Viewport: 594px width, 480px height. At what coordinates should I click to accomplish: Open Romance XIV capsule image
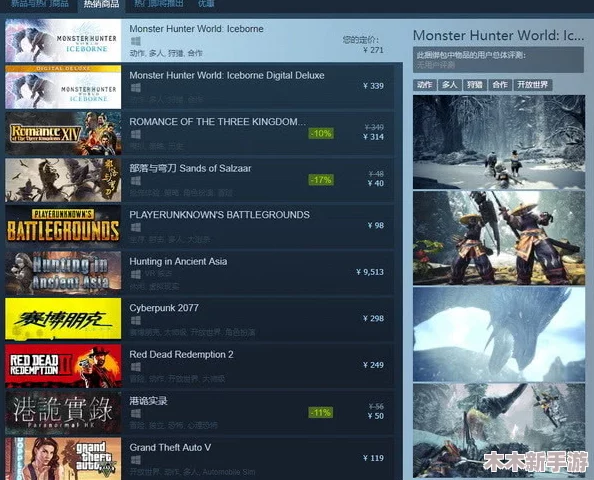(x=63, y=133)
